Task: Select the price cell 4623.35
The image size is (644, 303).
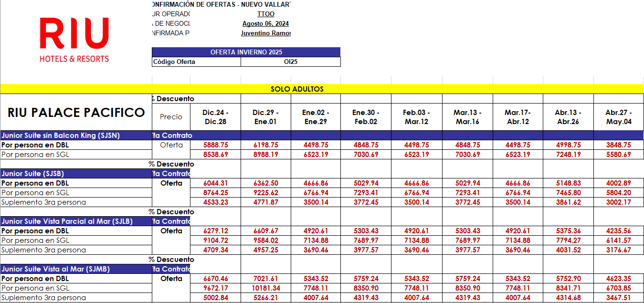Action: (618, 279)
